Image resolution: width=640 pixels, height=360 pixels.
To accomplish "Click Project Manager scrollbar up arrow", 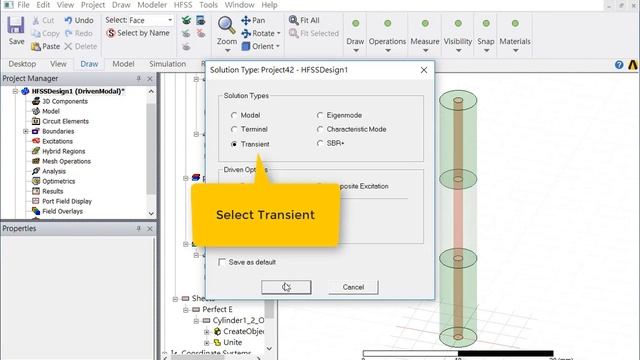I will point(151,91).
